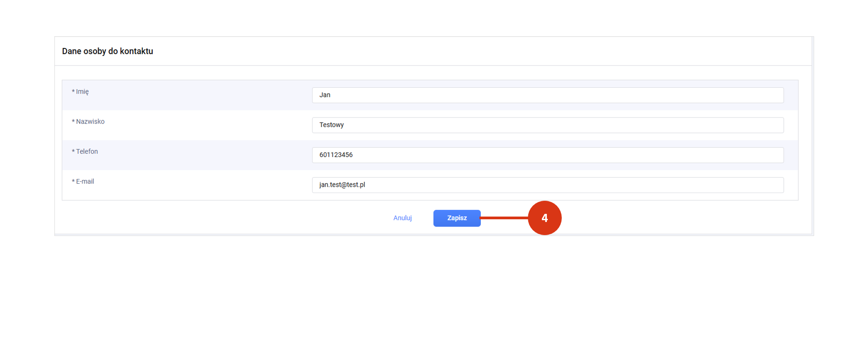Click the Telefon field with 601123456

tap(547, 155)
